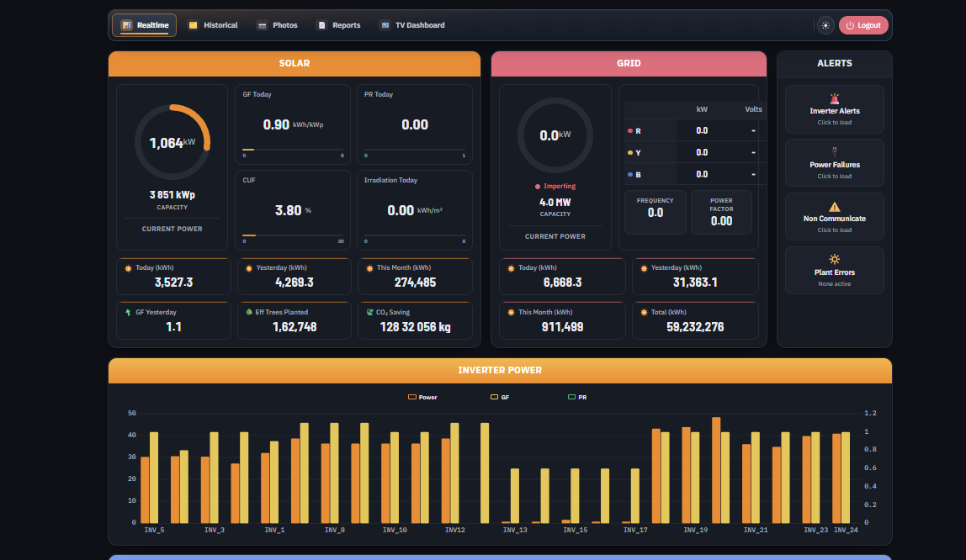This screenshot has height=560, width=966.
Task: Click the SOLAR panel header
Action: coord(295,63)
